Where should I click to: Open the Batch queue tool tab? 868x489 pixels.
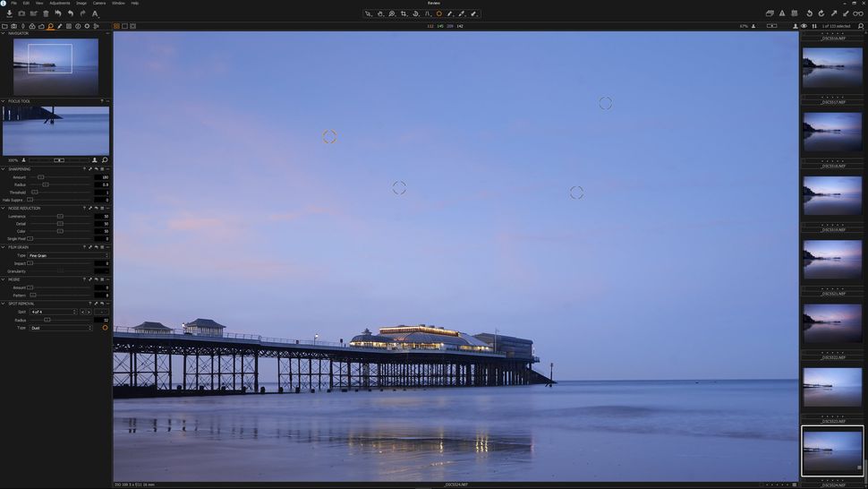(96, 26)
